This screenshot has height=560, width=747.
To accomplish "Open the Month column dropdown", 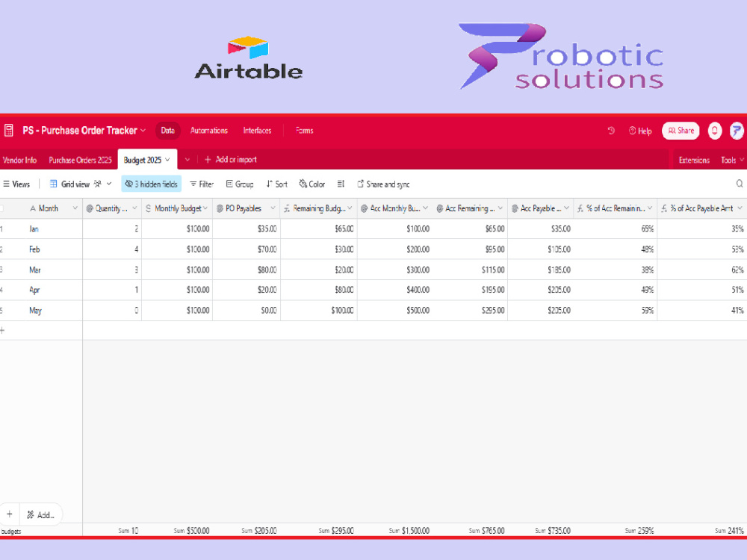I will (75, 208).
